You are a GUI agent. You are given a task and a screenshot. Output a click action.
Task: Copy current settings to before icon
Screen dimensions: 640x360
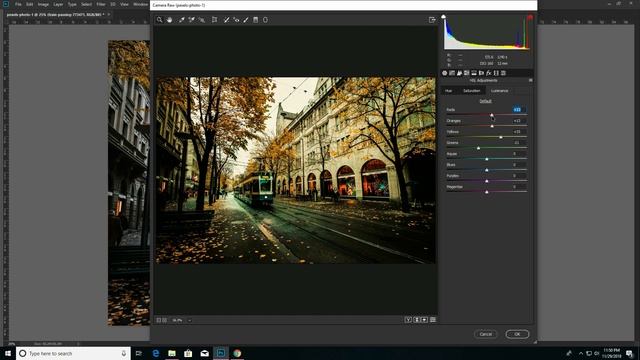click(x=424, y=320)
